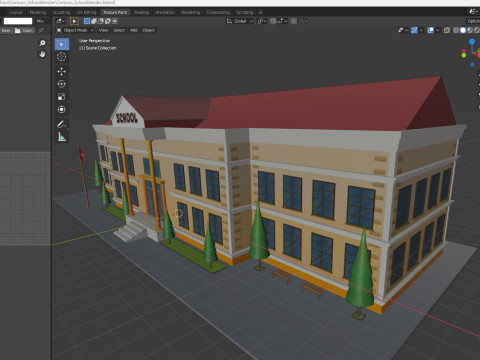Viewport: 480px width, 360px height.
Task: Choose the Extend Selection mode icon
Action: click(x=94, y=21)
